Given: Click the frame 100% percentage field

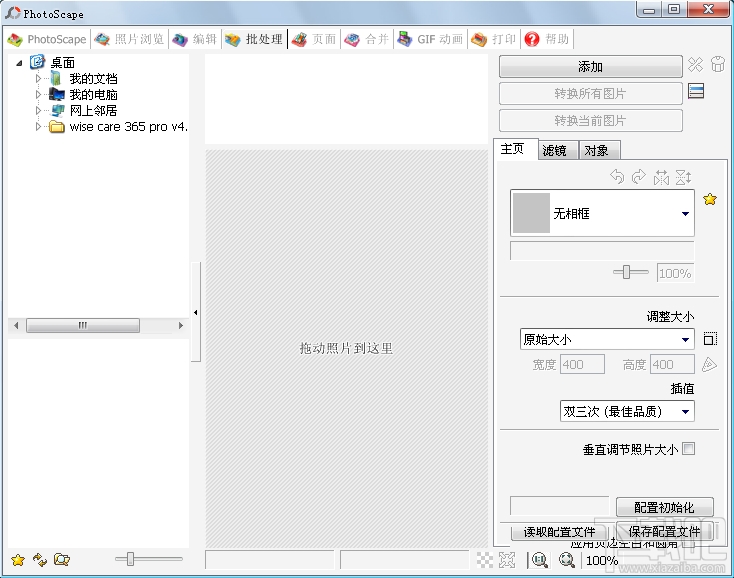Looking at the screenshot, I should coord(675,273).
